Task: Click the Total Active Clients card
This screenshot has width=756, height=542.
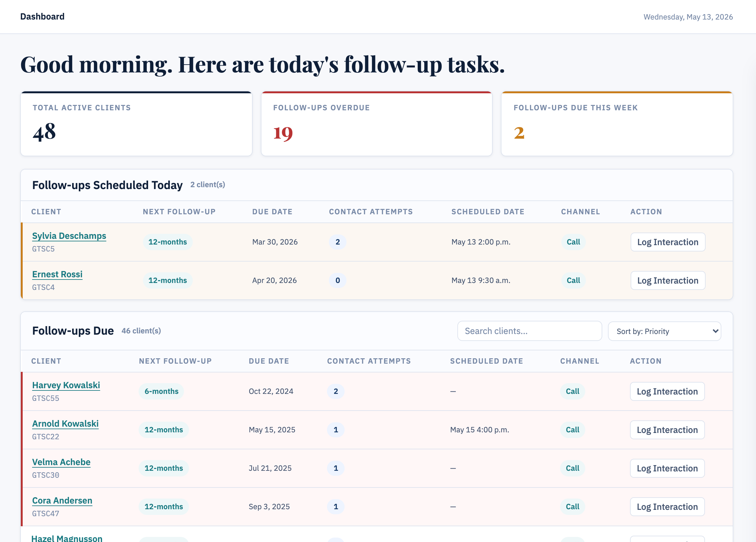Action: point(136,124)
